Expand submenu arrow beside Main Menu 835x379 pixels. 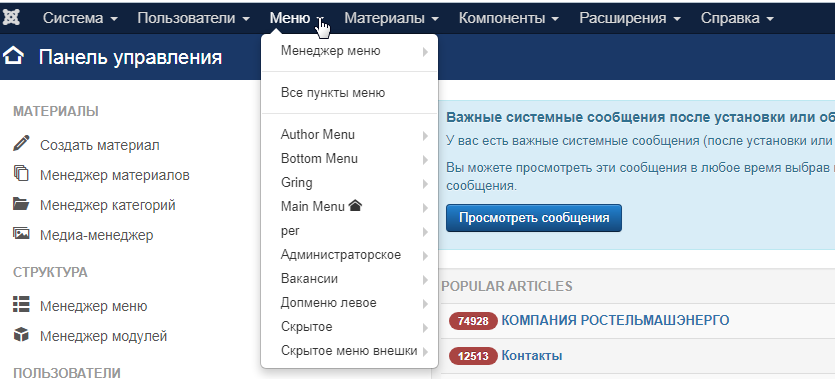tap(425, 208)
